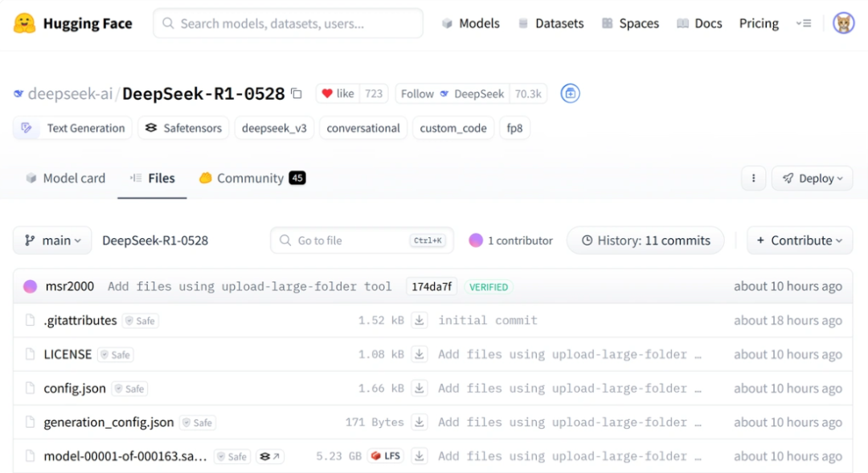Open the config.json file link

[75, 389]
